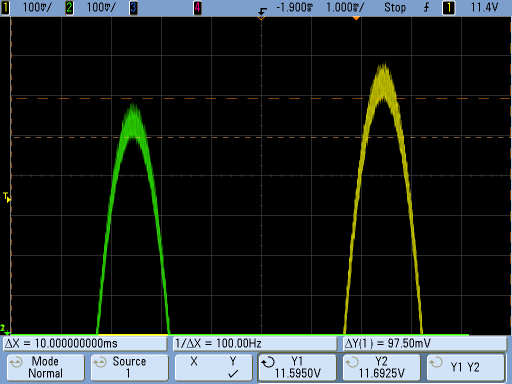Click the trigger source 1 badge

[x=448, y=8]
